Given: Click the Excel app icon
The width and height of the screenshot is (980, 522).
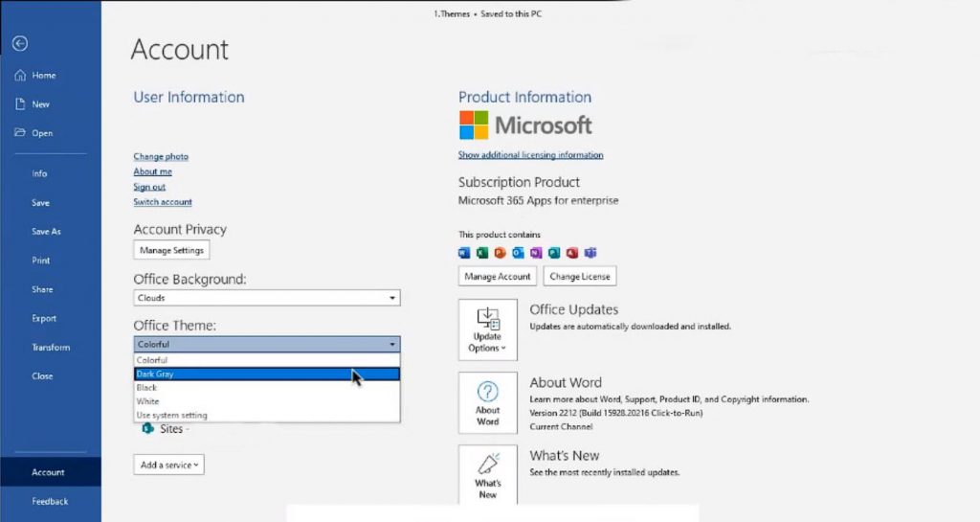Looking at the screenshot, I should click(482, 253).
